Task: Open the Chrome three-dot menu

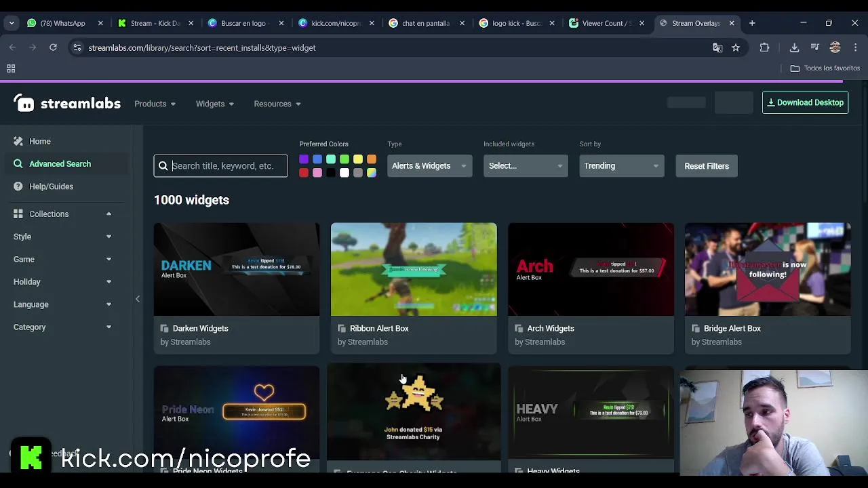Action: coord(856,47)
